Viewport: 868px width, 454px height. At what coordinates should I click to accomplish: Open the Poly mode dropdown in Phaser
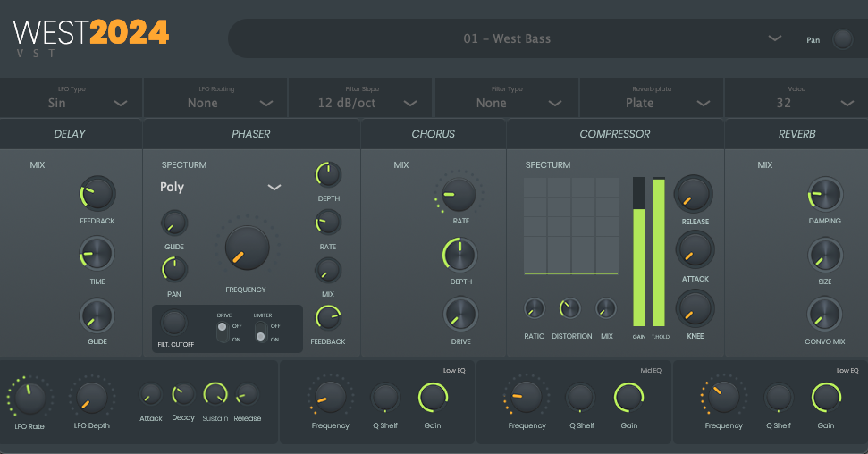221,187
